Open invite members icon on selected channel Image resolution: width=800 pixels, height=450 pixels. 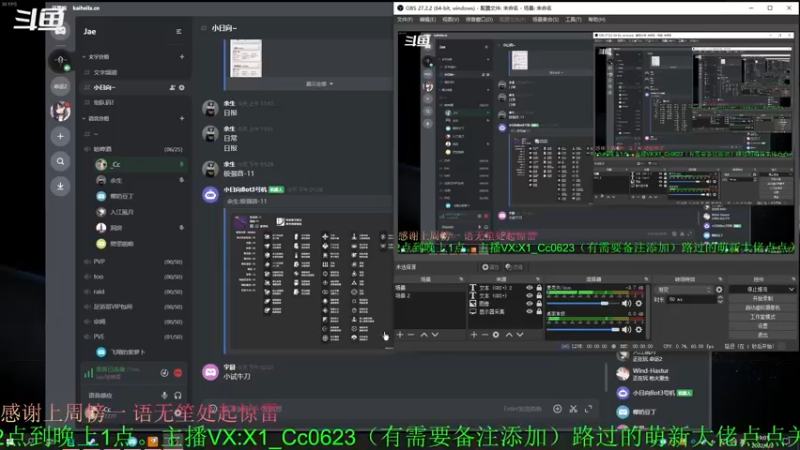pos(172,88)
